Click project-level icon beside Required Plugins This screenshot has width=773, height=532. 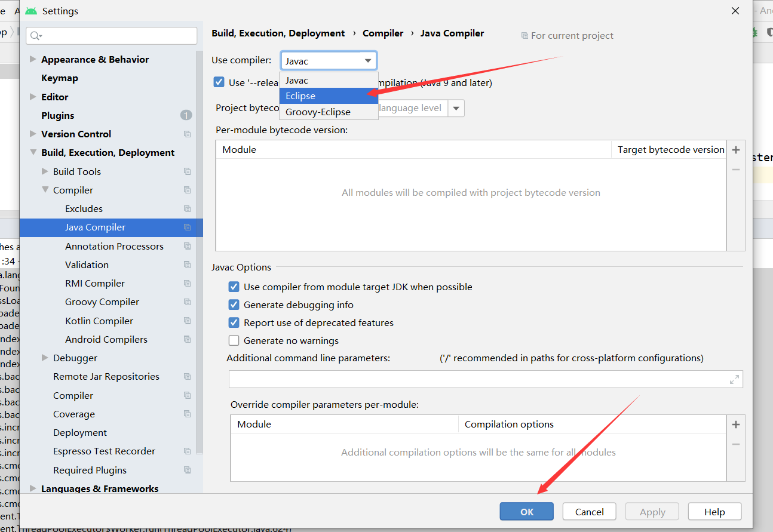click(x=187, y=470)
